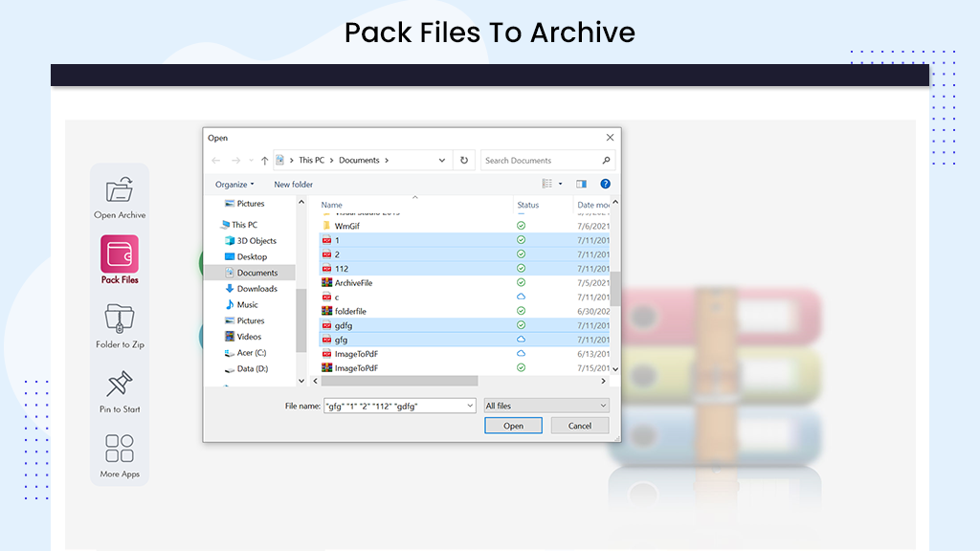
Task: Expand the address bar history dropdown
Action: [x=442, y=161]
